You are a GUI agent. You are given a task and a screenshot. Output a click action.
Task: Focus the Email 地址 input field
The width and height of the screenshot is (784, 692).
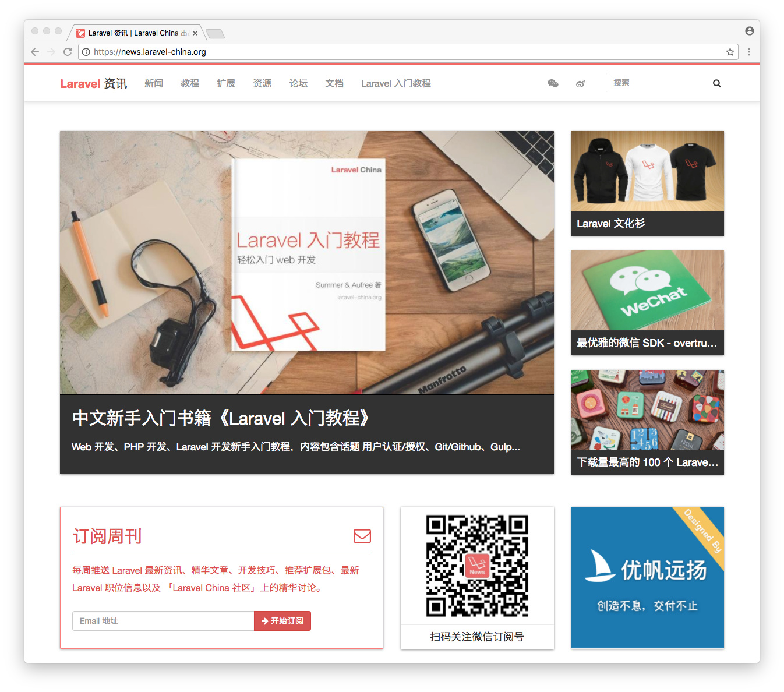pos(163,621)
